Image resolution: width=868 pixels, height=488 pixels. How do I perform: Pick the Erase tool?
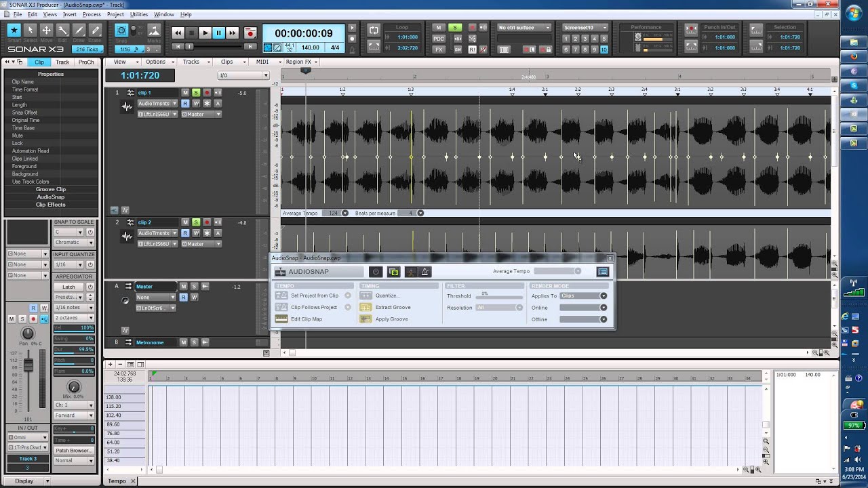tap(95, 30)
